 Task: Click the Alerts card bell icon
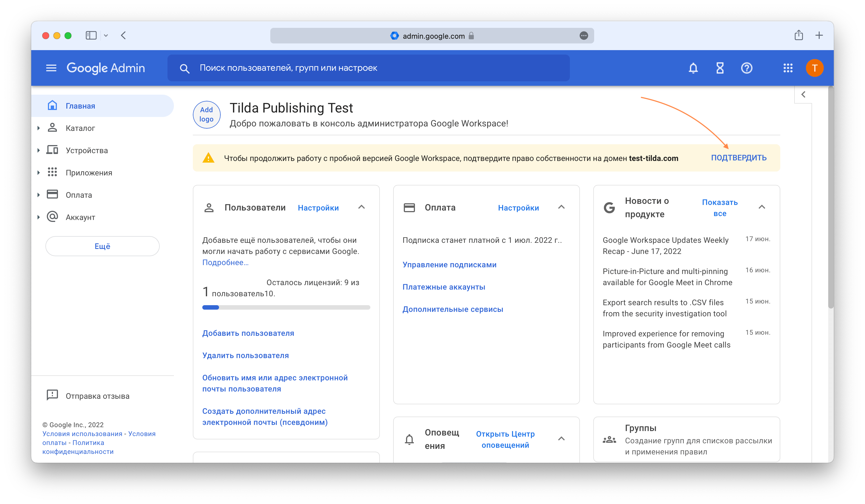click(409, 439)
